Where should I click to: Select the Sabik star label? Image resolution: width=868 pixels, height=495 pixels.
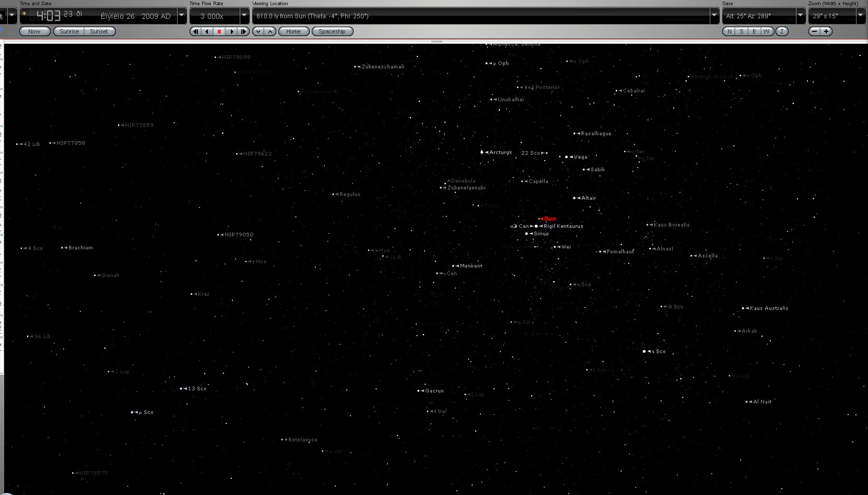tap(597, 169)
